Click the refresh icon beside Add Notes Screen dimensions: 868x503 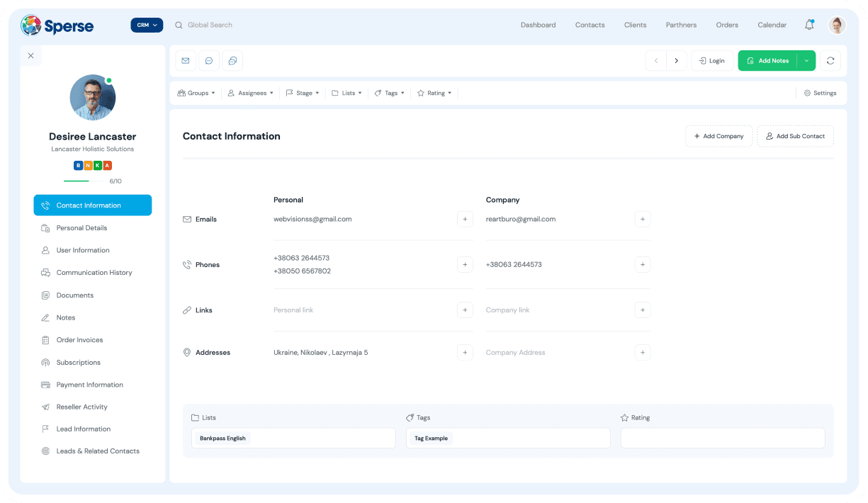pyautogui.click(x=830, y=61)
